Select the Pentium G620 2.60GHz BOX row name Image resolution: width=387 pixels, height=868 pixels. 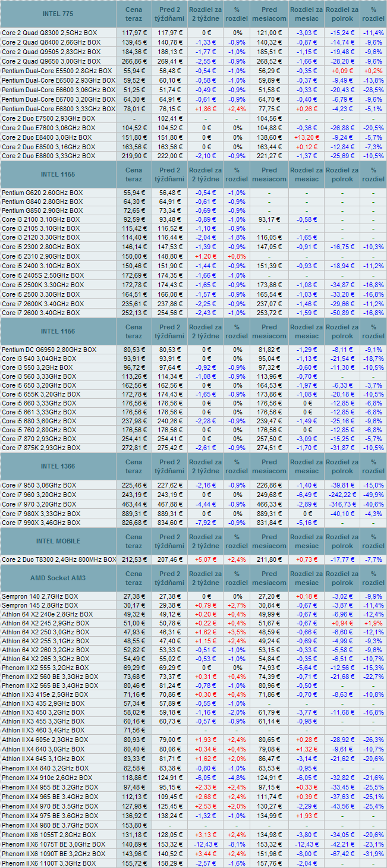tap(42, 193)
